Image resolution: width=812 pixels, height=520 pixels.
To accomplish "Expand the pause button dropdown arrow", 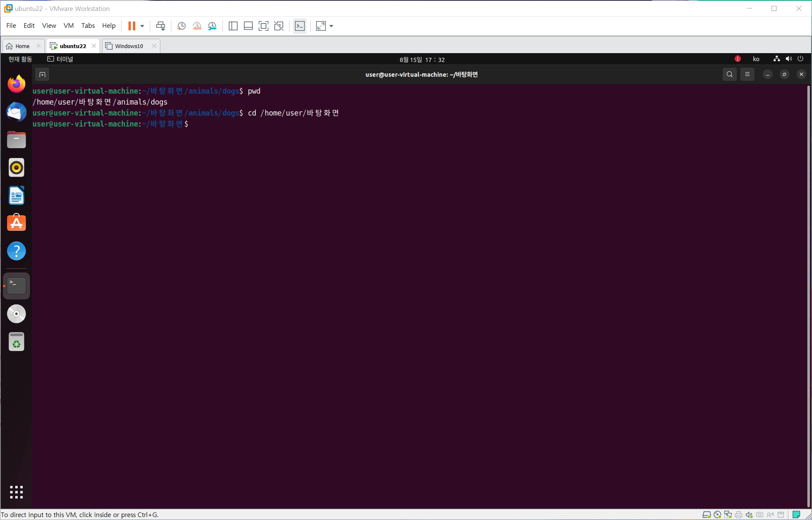I will [142, 26].
